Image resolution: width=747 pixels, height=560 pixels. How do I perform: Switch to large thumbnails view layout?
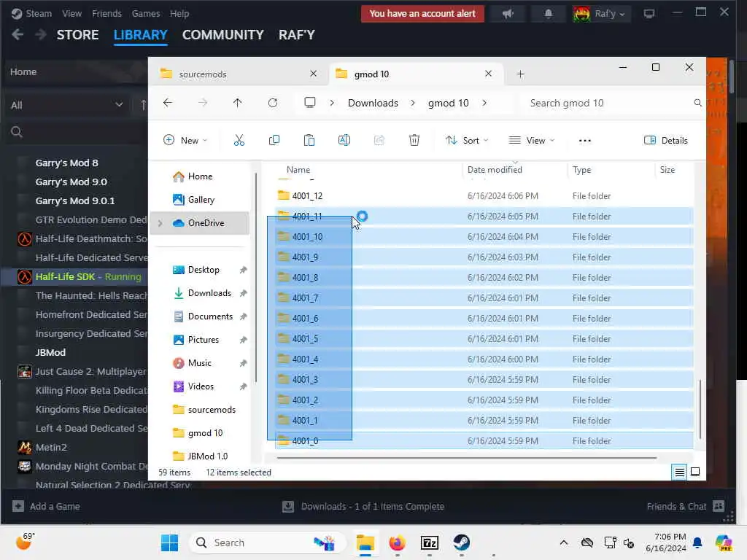click(x=695, y=472)
